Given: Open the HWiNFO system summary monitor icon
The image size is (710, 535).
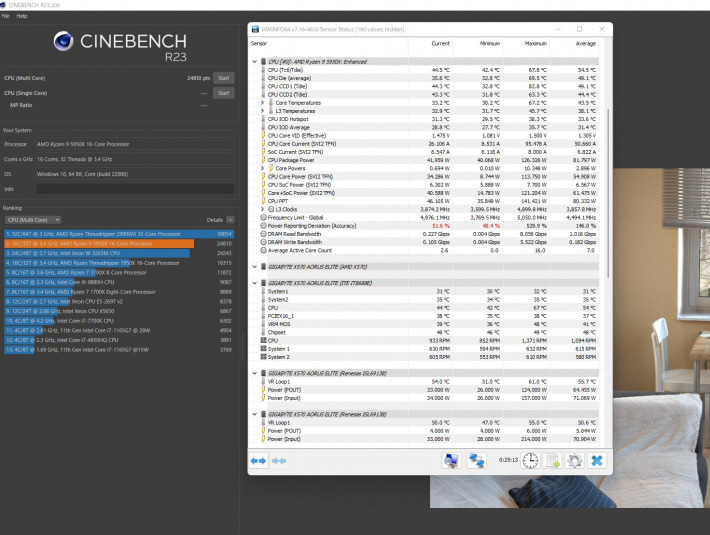Looking at the screenshot, I should 451,460.
